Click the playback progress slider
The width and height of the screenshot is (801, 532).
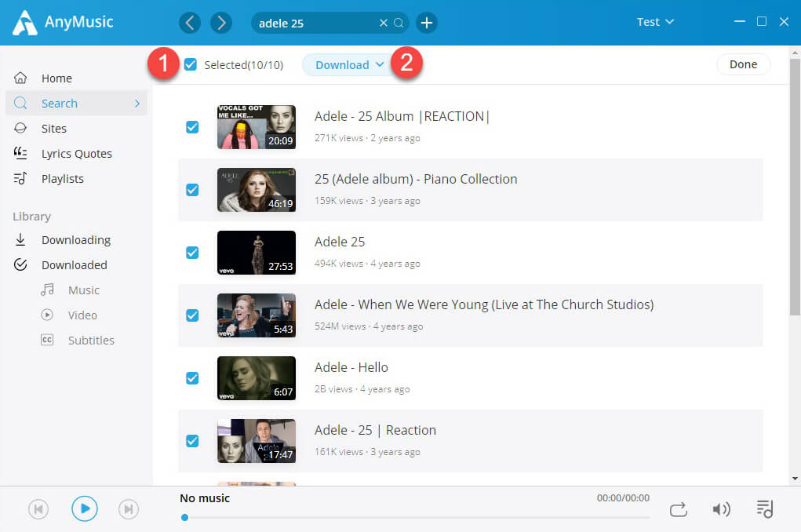tap(415, 518)
